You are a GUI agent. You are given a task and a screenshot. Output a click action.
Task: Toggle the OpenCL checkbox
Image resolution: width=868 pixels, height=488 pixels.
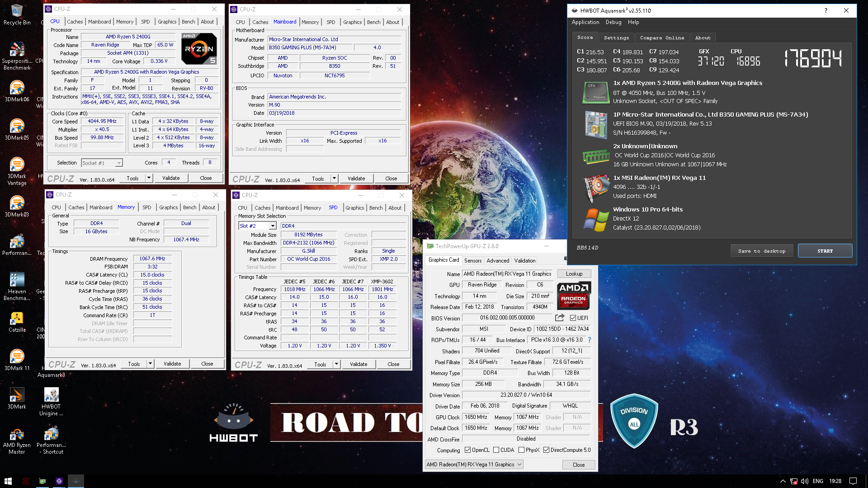click(468, 450)
